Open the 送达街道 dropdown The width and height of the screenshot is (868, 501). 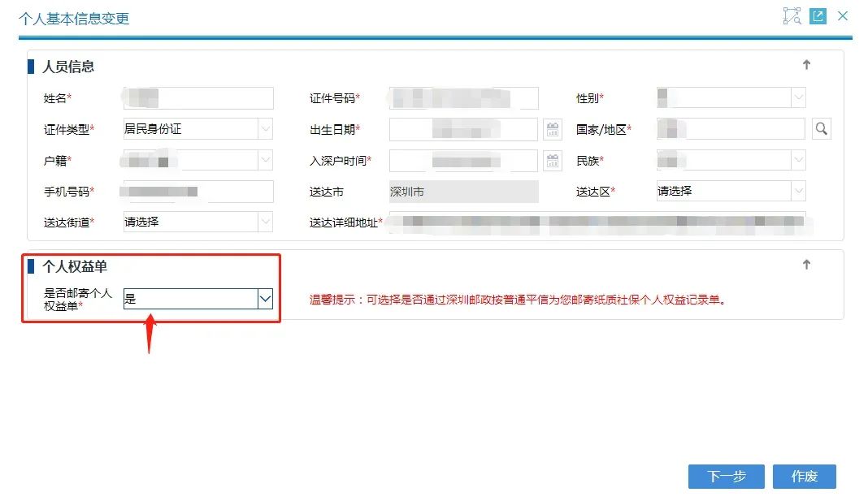coord(265,222)
